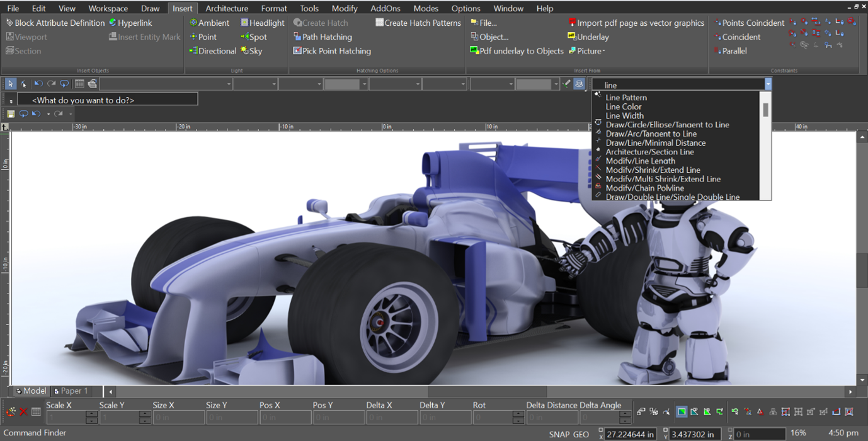Screen dimensions: 868x441
Task: Select Line Width from the suggestions
Action: [x=625, y=115]
